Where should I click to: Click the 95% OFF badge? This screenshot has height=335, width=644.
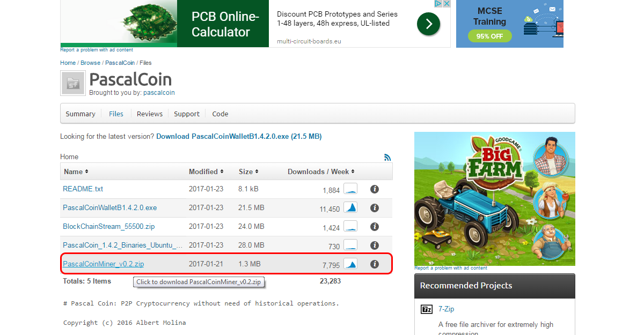[x=489, y=36]
